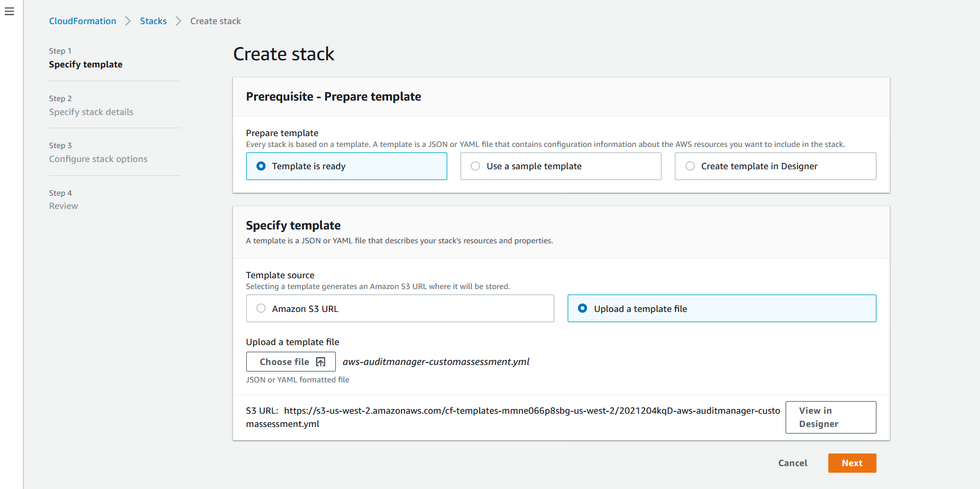
Task: Click the Create stack page heading
Action: [x=284, y=54]
